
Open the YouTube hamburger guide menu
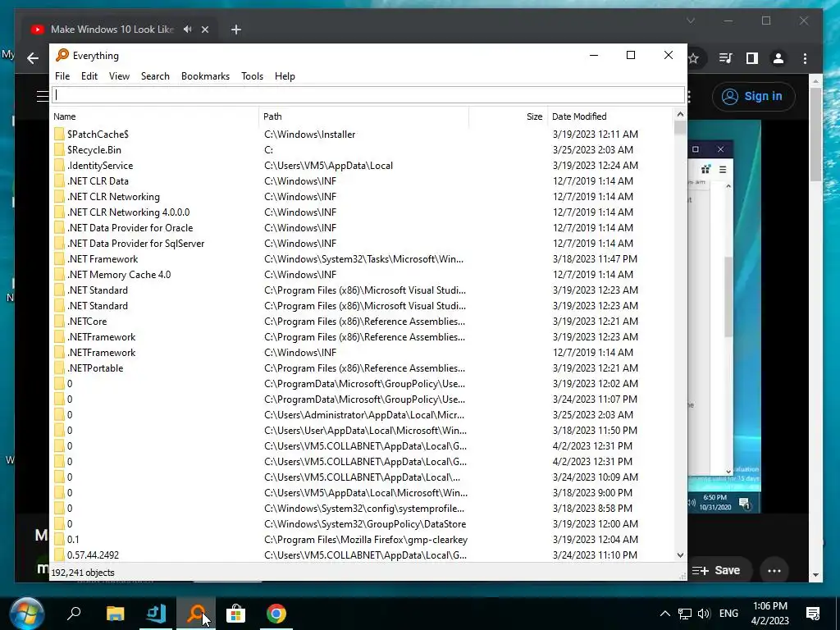click(43, 97)
